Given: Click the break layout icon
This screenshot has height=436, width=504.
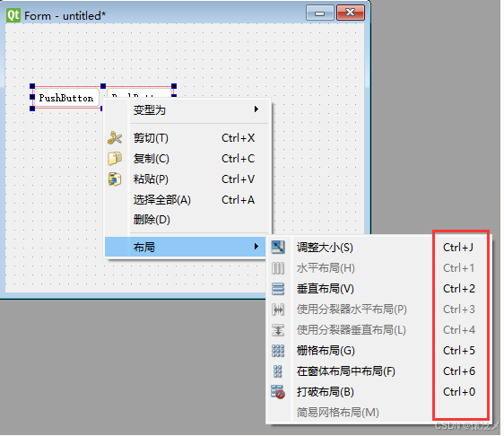Looking at the screenshot, I should point(278,392).
